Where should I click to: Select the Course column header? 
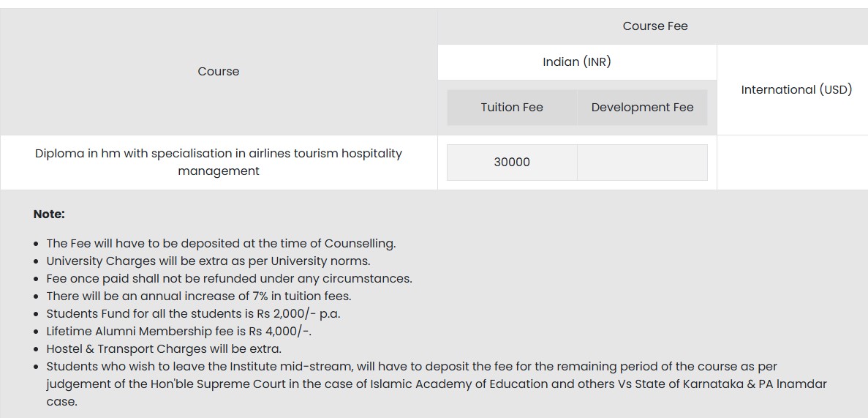click(x=219, y=72)
